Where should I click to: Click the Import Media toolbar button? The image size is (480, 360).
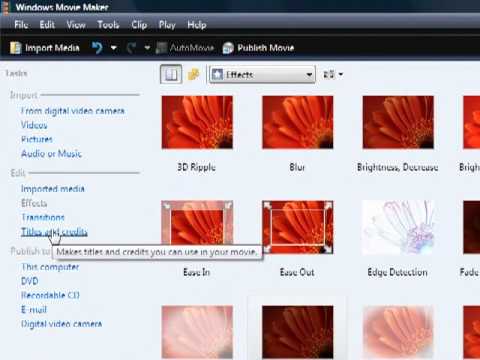click(x=45, y=48)
